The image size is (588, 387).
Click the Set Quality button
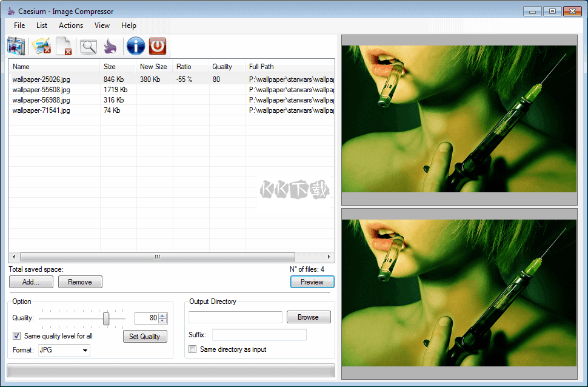(x=145, y=336)
